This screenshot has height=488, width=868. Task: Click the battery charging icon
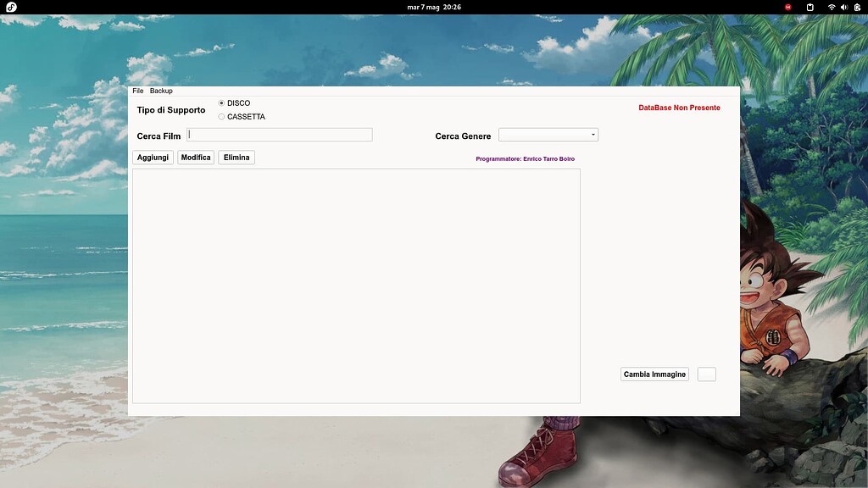[857, 7]
